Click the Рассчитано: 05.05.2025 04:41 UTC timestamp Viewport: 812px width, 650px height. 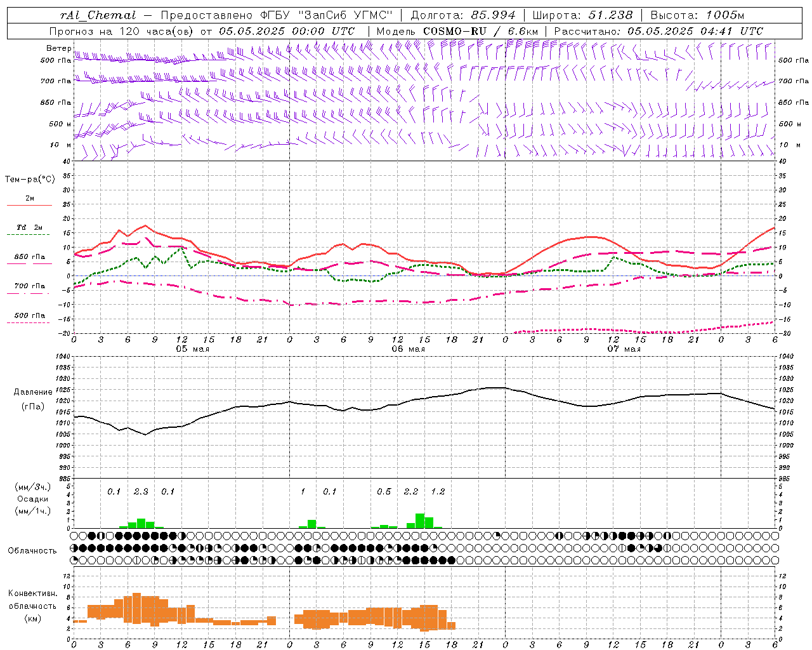coord(658,31)
